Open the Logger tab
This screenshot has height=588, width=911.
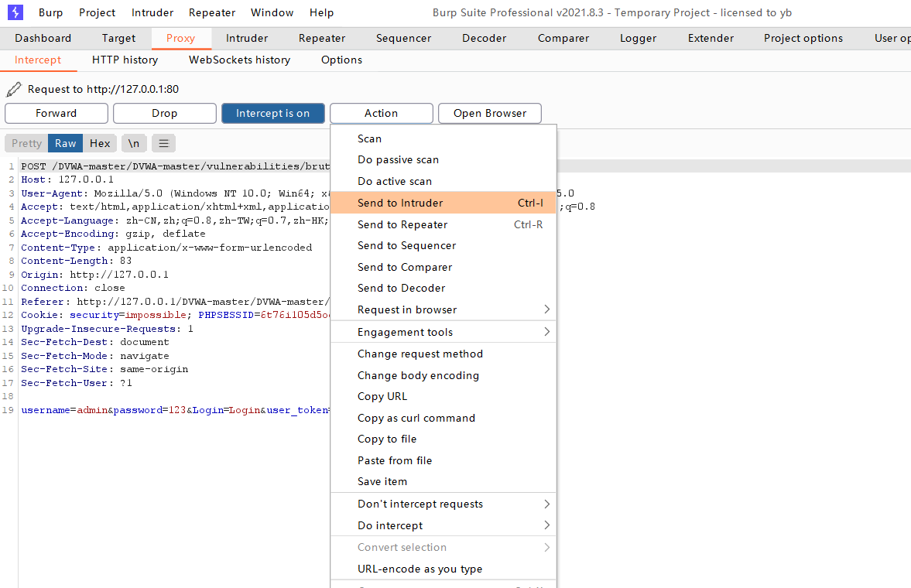(638, 39)
